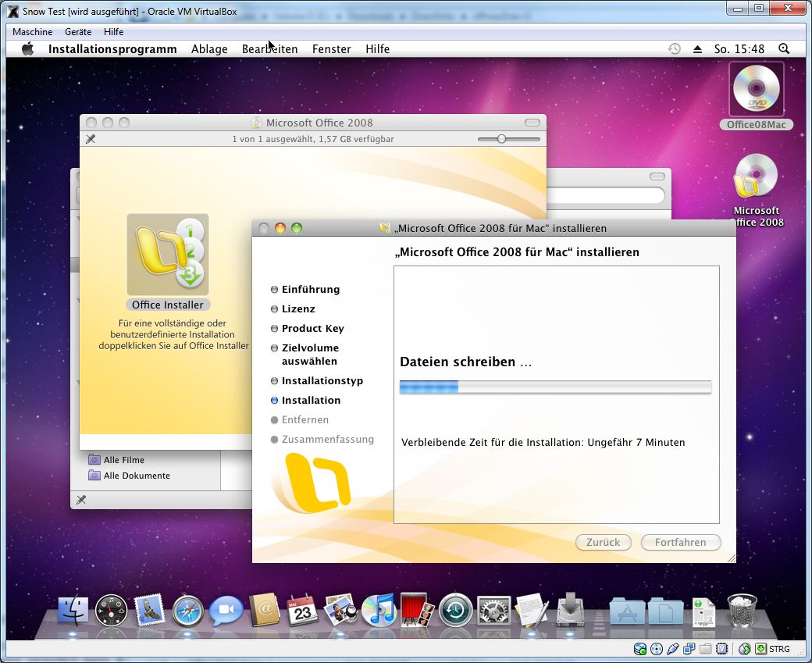This screenshot has width=812, height=663.
Task: Open System Preferences gear in dock
Action: [493, 610]
